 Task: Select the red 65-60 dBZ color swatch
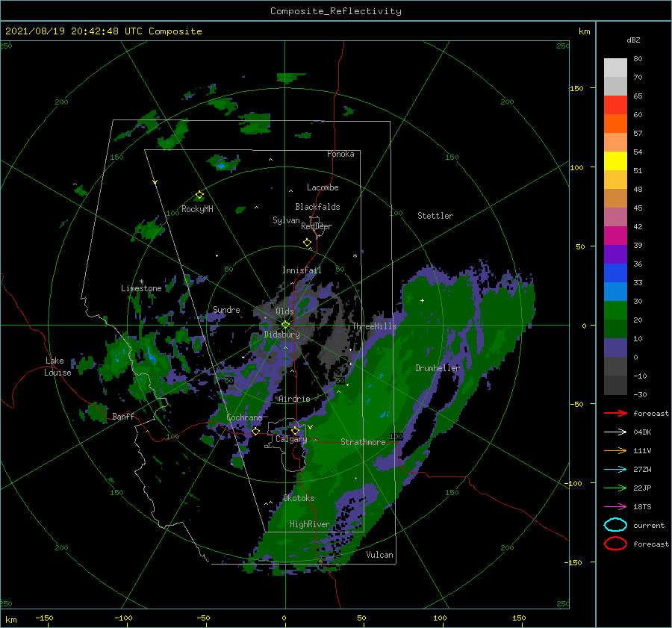click(x=615, y=105)
